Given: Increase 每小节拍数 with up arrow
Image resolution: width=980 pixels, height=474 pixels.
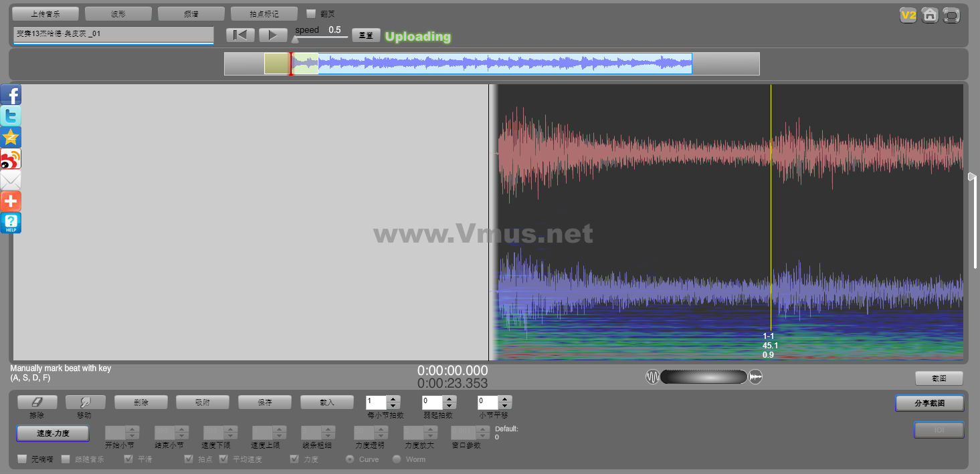Looking at the screenshot, I should coord(393,399).
